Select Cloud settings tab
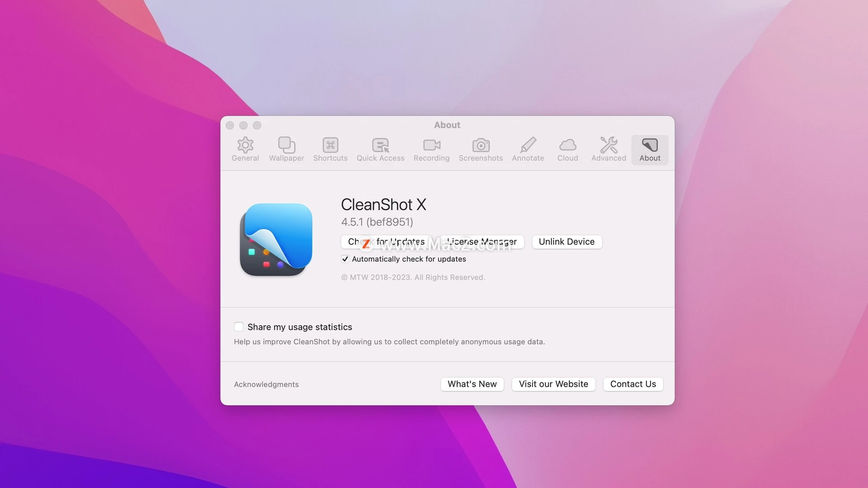Screen dimensions: 868x488 [x=567, y=150]
